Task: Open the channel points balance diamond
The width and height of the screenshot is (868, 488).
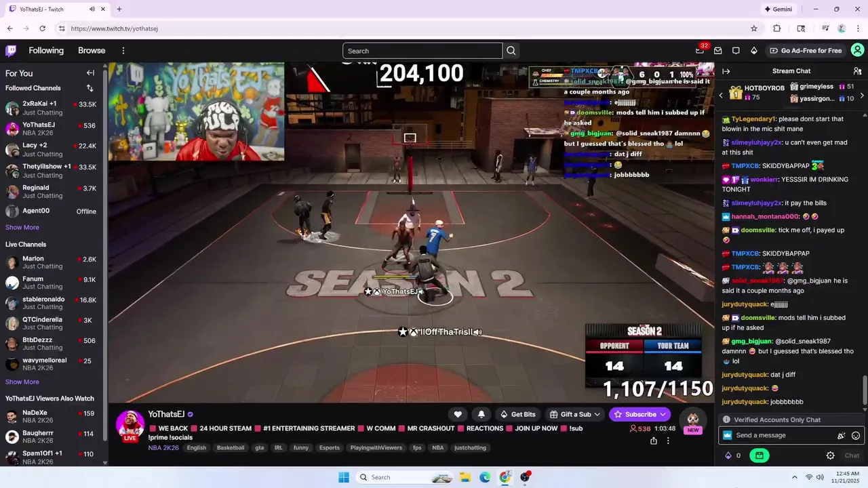Action: point(732,455)
